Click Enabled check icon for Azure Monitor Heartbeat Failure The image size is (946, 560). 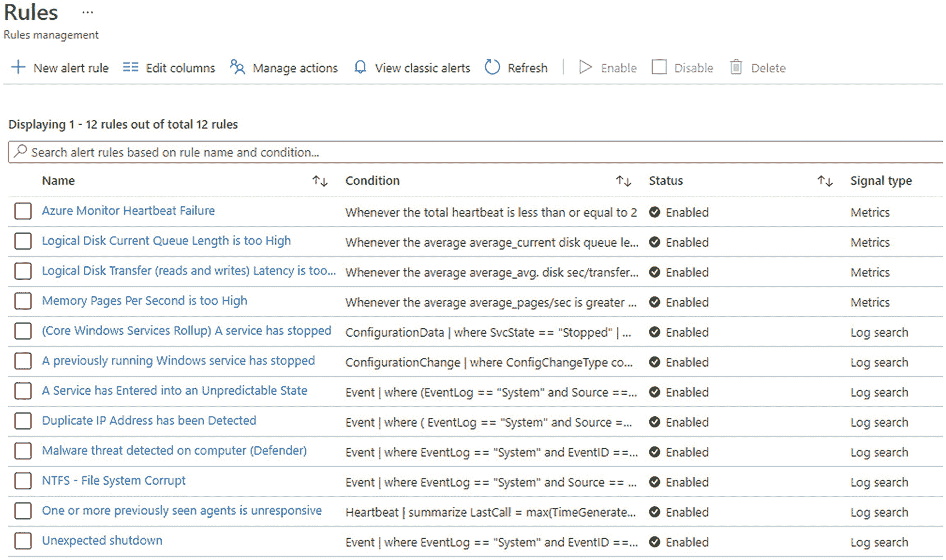[654, 212]
